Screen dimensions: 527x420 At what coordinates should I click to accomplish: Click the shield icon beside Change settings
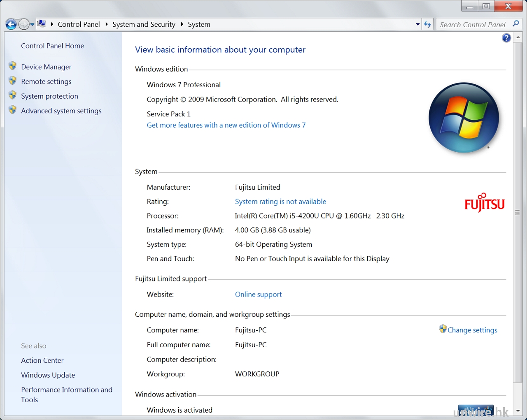[443, 329]
